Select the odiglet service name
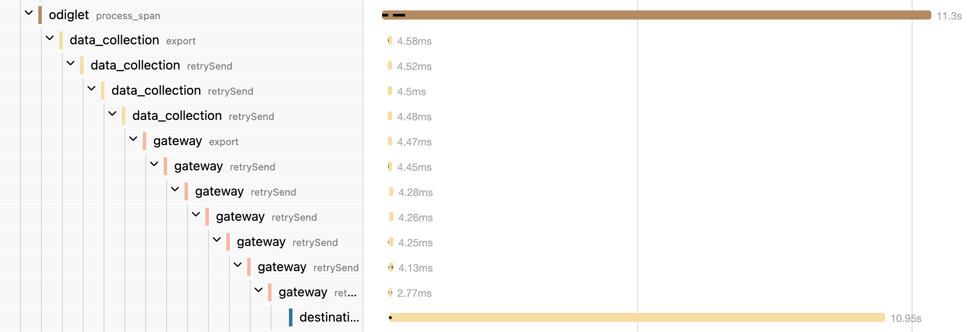 [69, 15]
